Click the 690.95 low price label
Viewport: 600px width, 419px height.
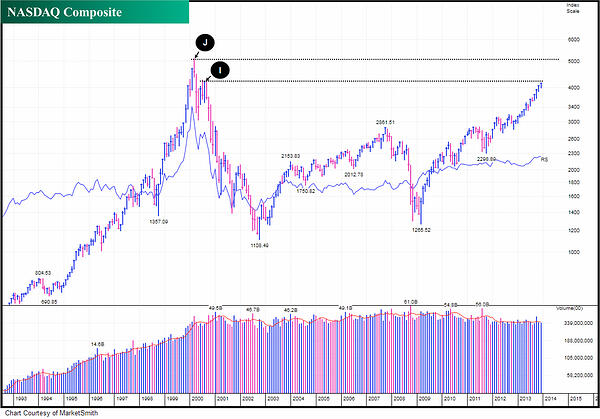coord(49,302)
